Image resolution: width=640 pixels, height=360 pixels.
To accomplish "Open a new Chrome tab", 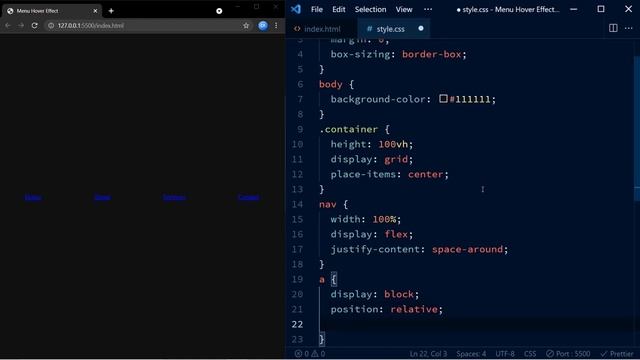I will coord(111,11).
